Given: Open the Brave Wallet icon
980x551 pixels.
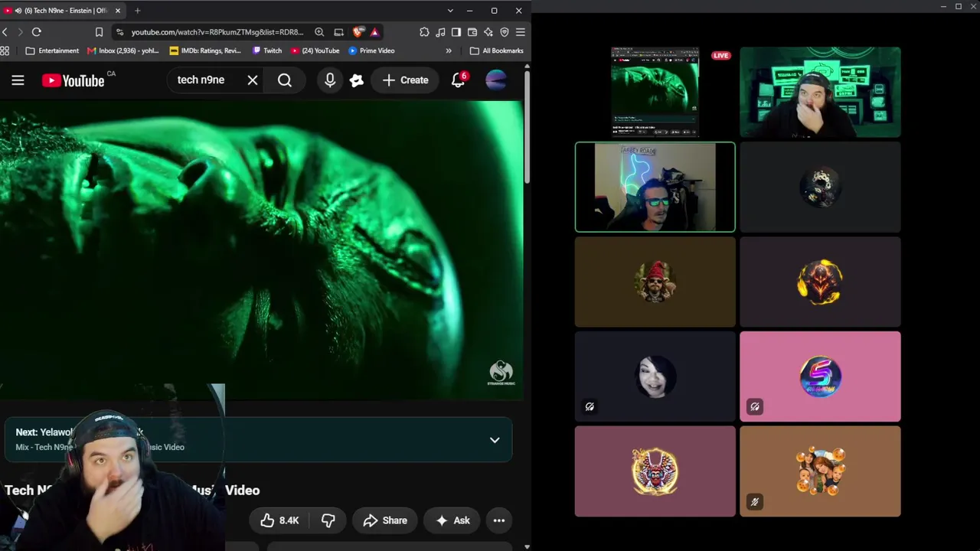Looking at the screenshot, I should [472, 32].
